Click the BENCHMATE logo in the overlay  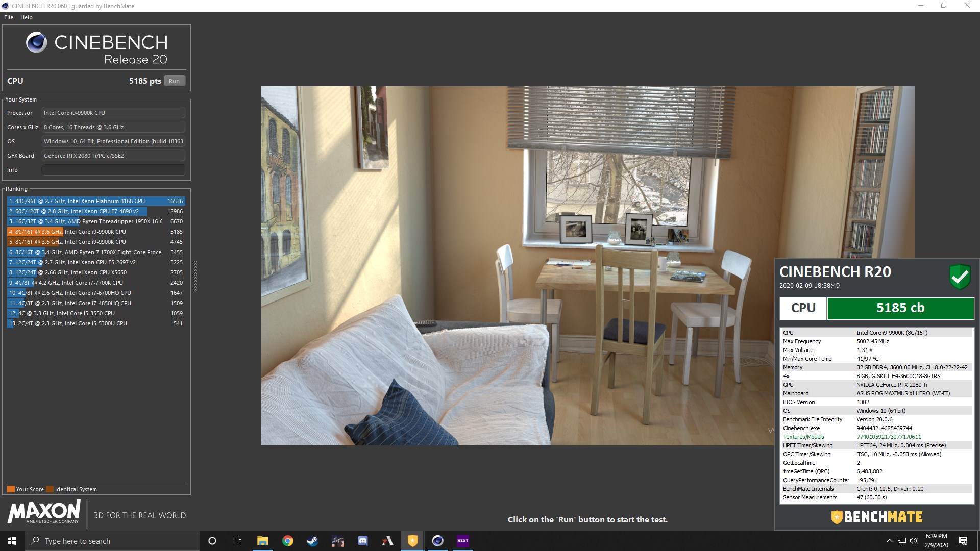tap(877, 517)
